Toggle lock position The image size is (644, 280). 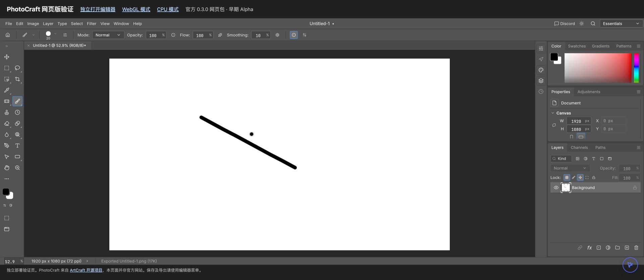click(x=580, y=178)
